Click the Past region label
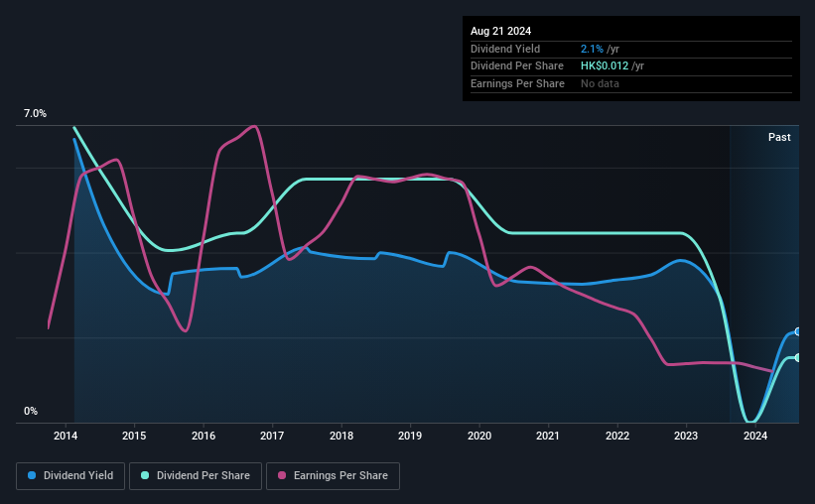Viewport: 815px width, 504px height. [779, 137]
